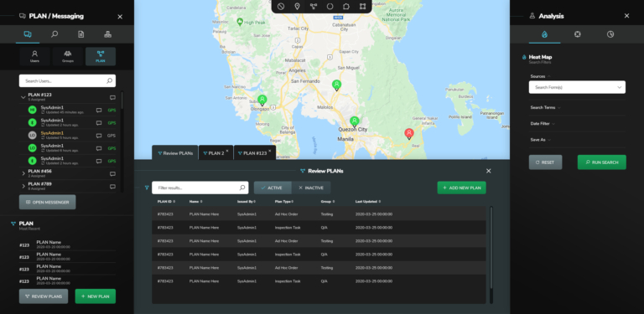644x314 pixels.
Task: Click inside the Filter results field
Action: [x=200, y=188]
